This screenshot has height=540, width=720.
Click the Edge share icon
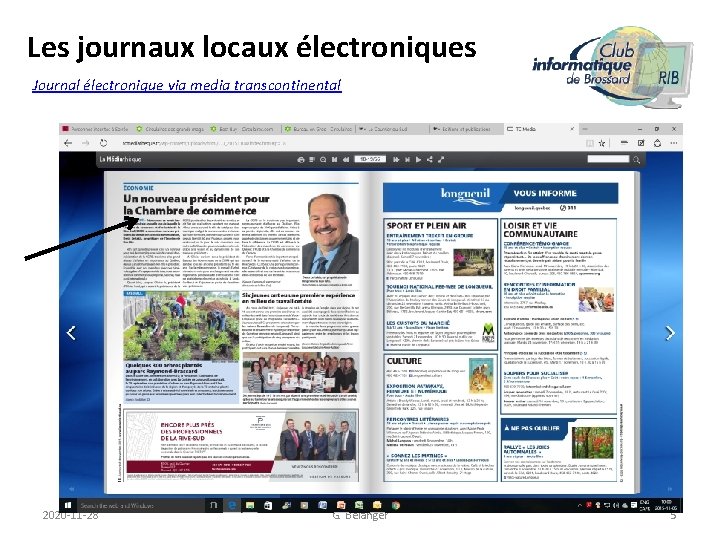pos(658,143)
